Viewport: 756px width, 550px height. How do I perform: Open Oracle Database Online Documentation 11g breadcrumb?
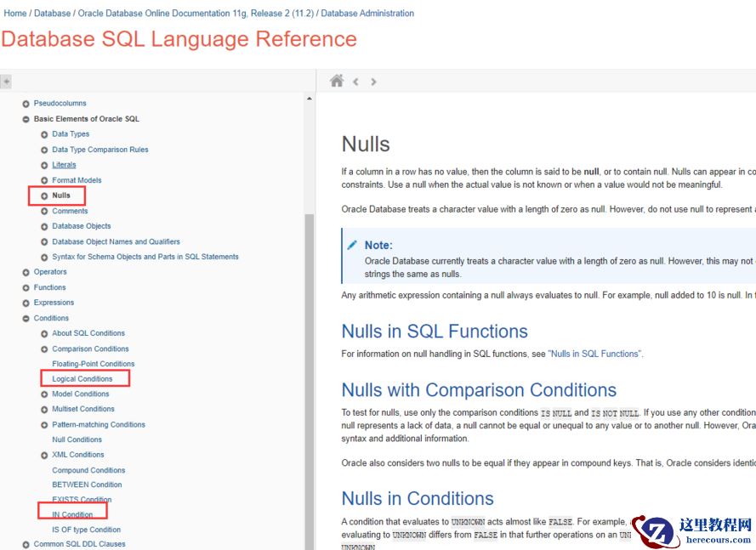point(196,14)
